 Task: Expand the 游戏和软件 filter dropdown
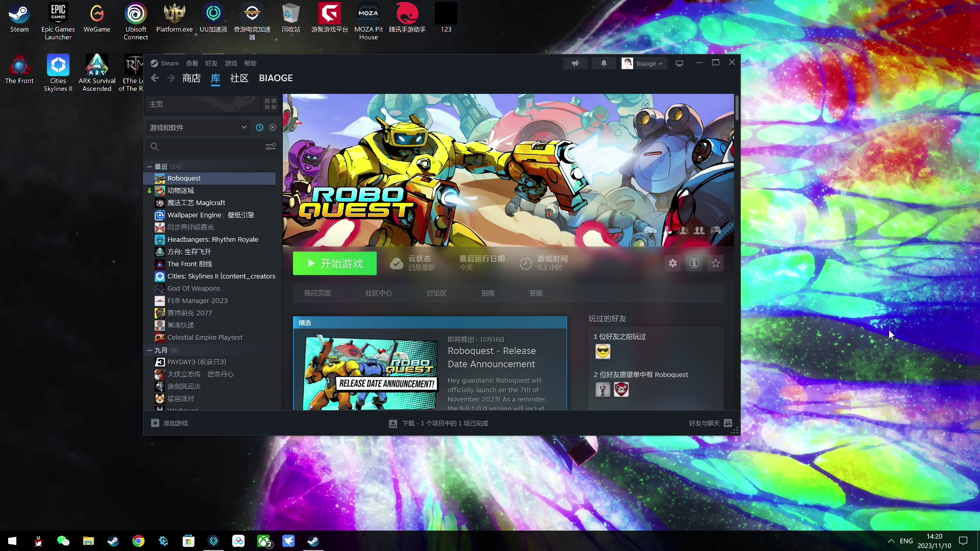199,128
